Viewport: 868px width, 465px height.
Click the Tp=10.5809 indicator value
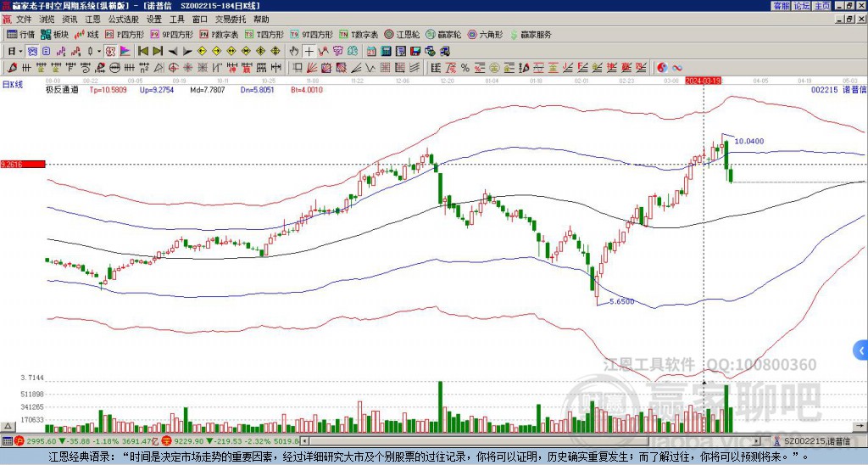click(x=108, y=90)
